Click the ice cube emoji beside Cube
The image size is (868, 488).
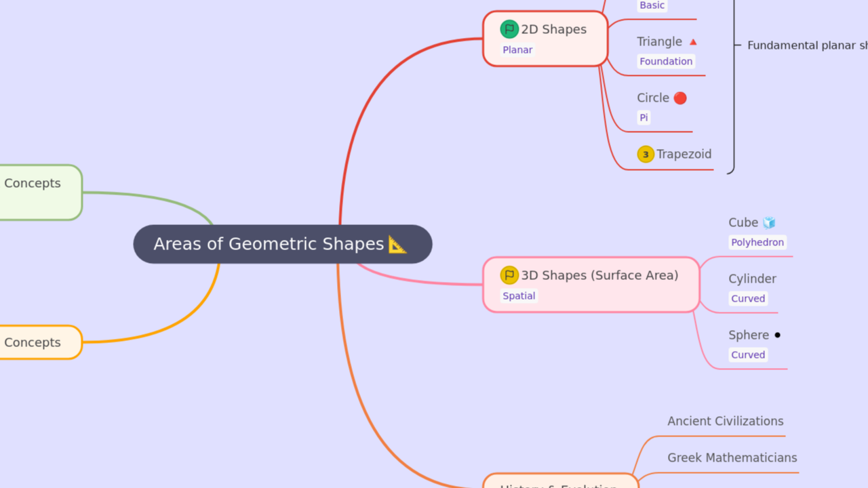[769, 222]
